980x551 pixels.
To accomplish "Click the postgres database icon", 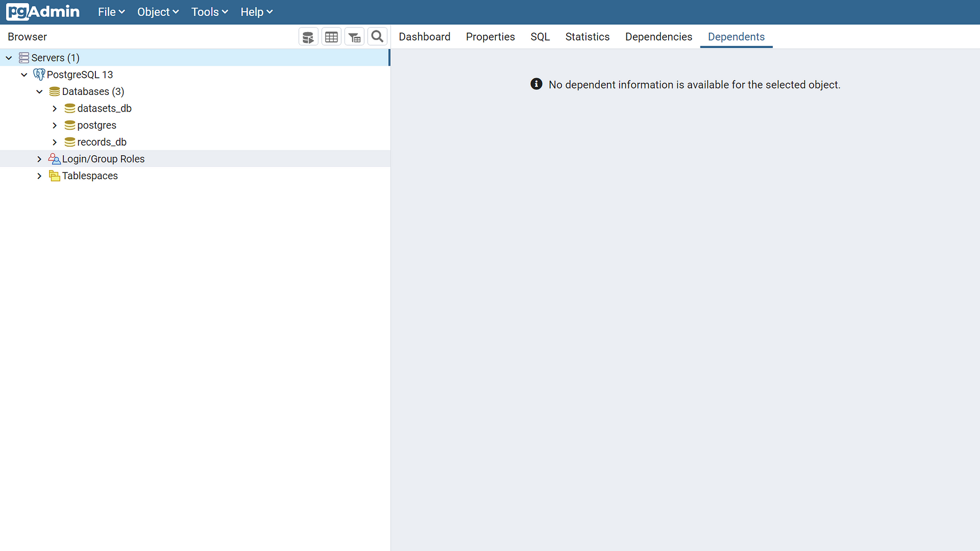I will click(70, 125).
